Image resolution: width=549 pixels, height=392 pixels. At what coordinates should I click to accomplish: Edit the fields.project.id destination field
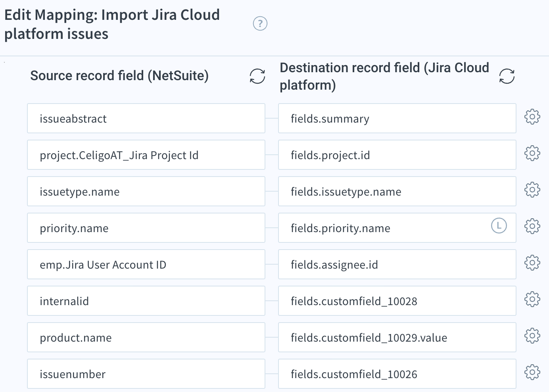[397, 155]
